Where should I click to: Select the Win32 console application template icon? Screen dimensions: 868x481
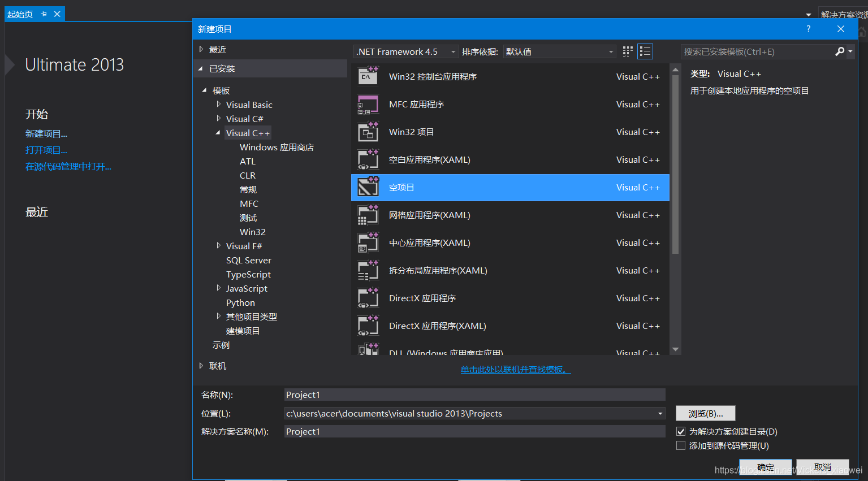coord(368,76)
